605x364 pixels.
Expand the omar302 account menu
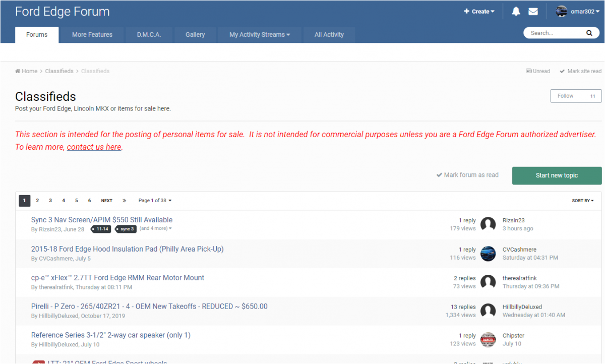pos(585,12)
